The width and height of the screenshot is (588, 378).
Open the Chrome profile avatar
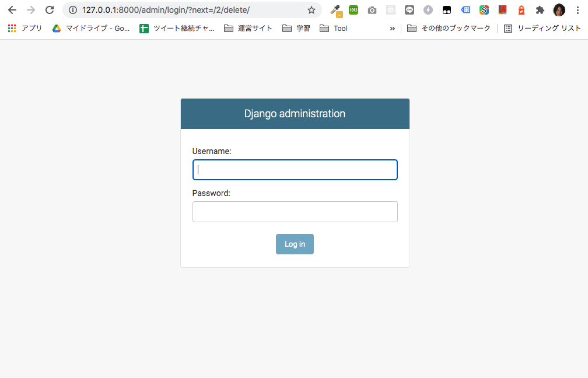pyautogui.click(x=559, y=10)
